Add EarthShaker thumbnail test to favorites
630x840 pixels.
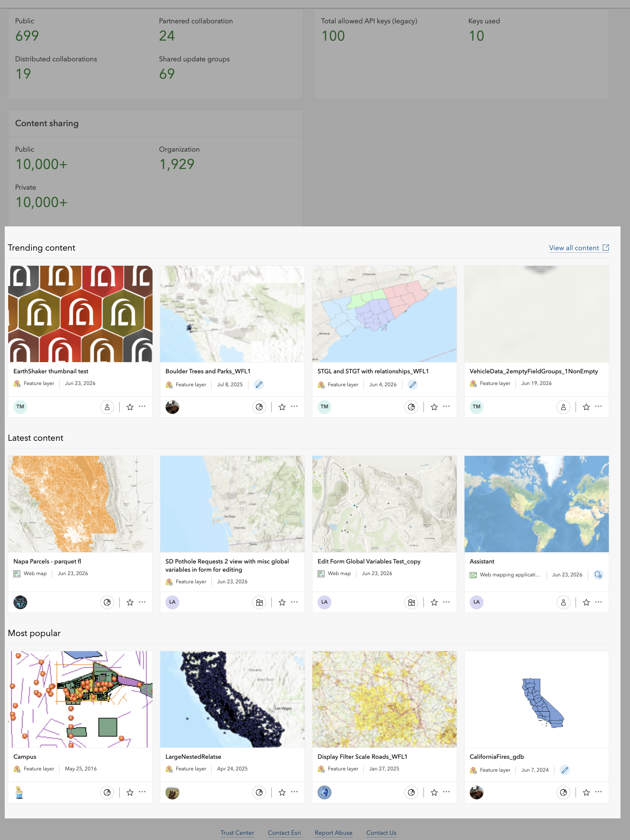(x=130, y=407)
